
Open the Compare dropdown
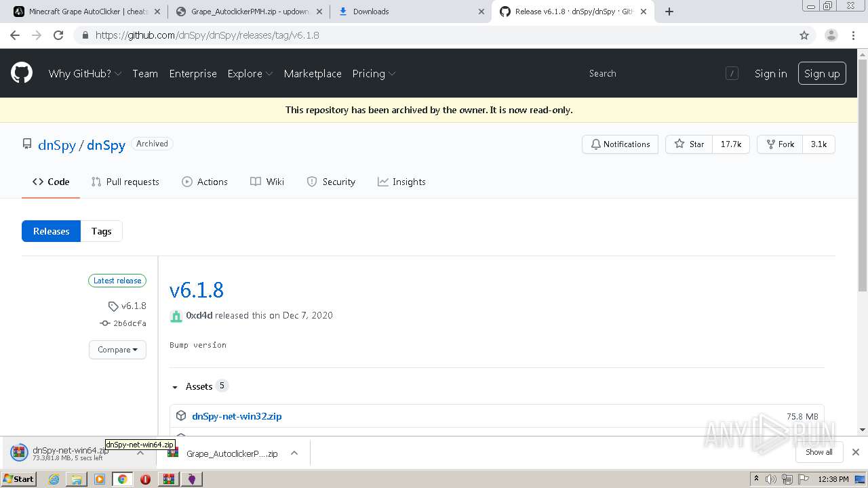117,350
